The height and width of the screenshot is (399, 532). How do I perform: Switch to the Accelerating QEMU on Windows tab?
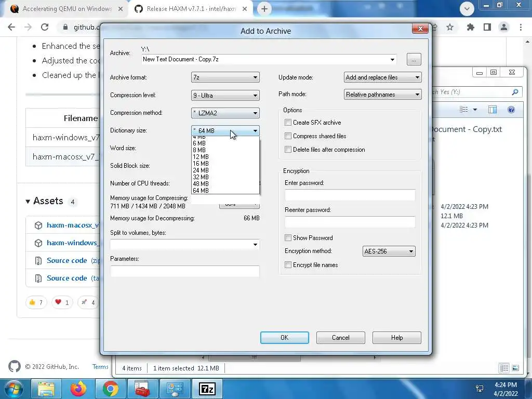coord(67,9)
